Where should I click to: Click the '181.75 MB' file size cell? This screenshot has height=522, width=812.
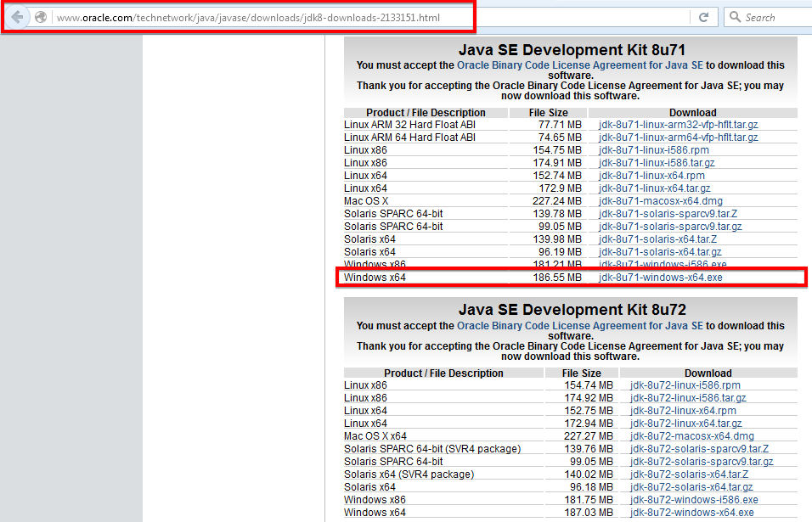point(589,500)
